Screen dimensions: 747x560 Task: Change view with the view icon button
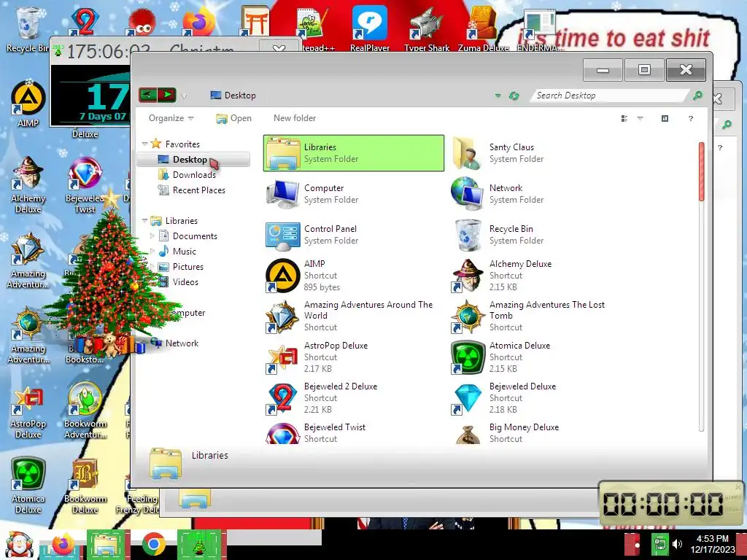pos(624,118)
